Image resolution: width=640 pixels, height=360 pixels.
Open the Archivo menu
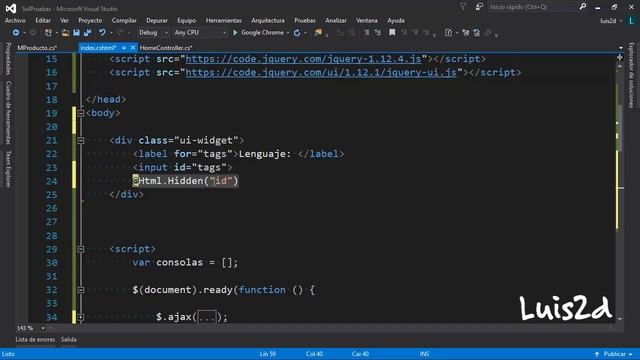click(x=15, y=20)
